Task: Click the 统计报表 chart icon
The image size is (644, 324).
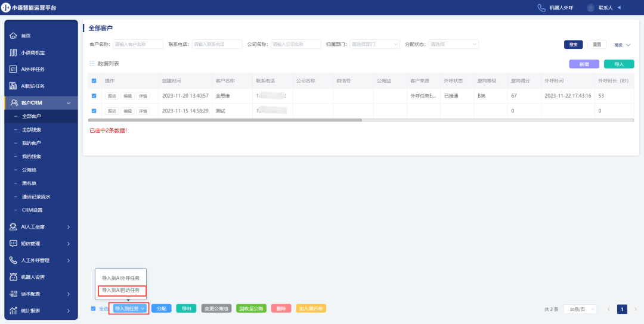Action: pos(13,310)
